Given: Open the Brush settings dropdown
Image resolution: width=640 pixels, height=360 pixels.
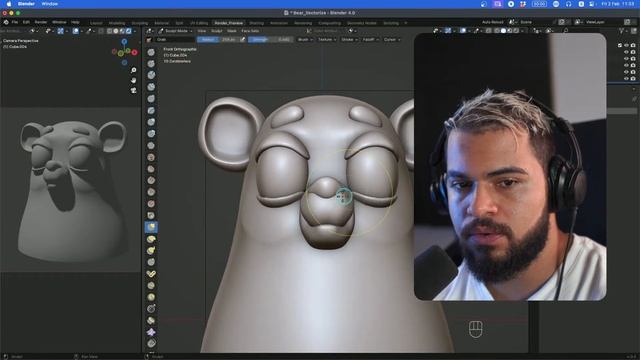Looking at the screenshot, I should pos(304,40).
